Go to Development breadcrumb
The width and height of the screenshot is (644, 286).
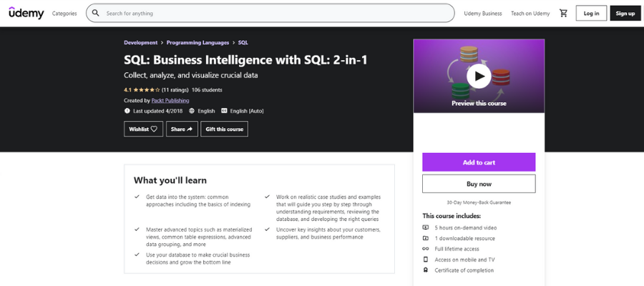[140, 42]
